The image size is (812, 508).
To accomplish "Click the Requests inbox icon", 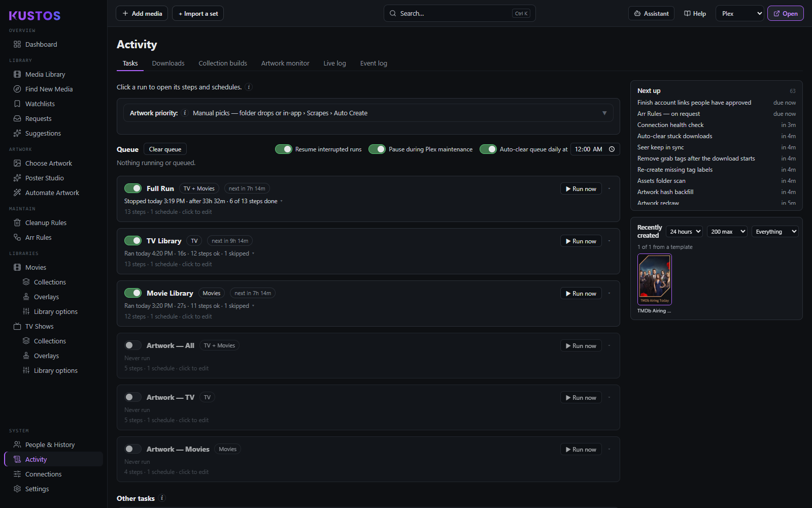I will 17,118.
